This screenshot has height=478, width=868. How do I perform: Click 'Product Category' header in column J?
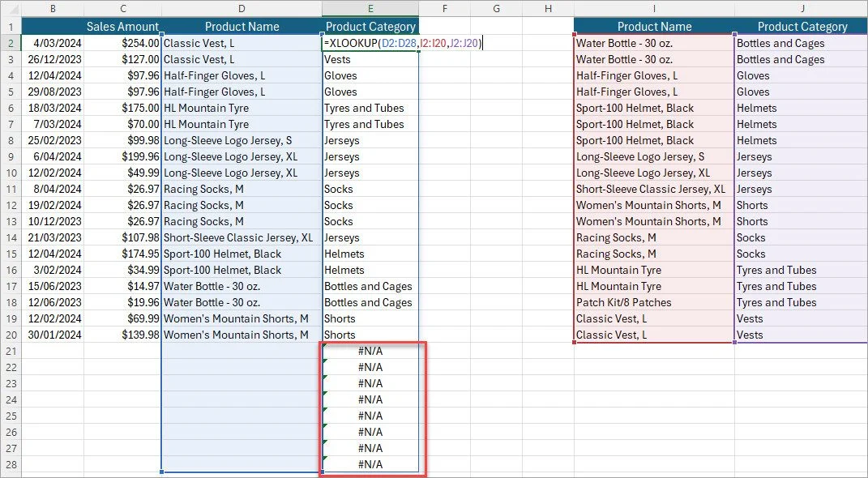802,27
